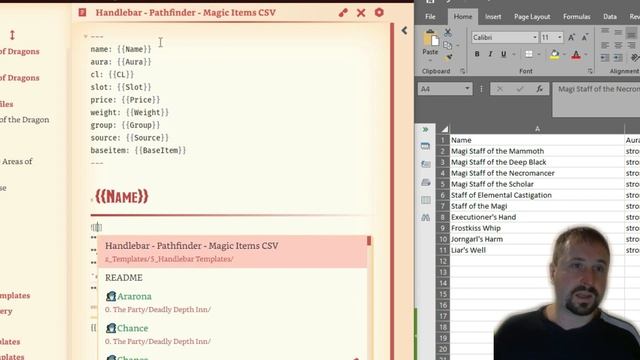Open the Font Color dropdown arrow

coord(586,54)
